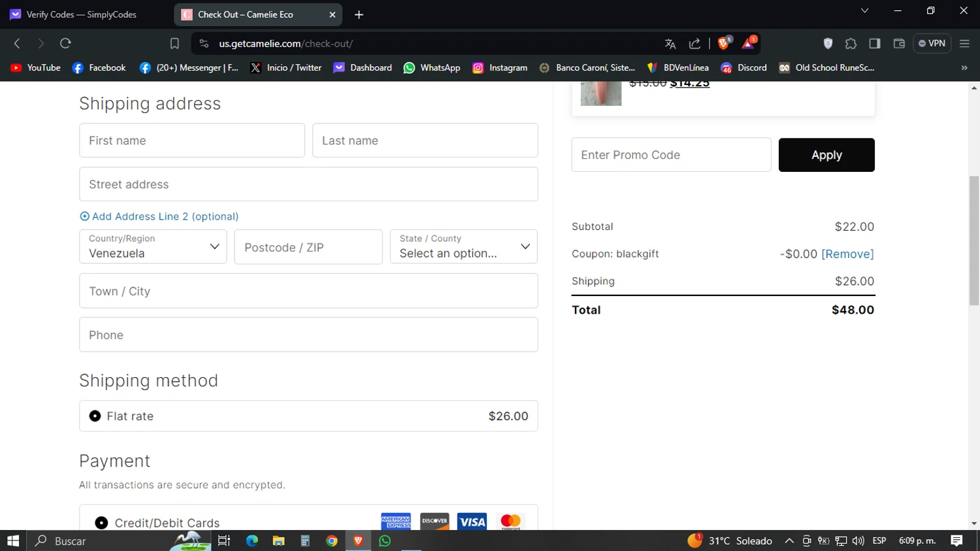Open the Calculator from taskbar

tap(305, 541)
